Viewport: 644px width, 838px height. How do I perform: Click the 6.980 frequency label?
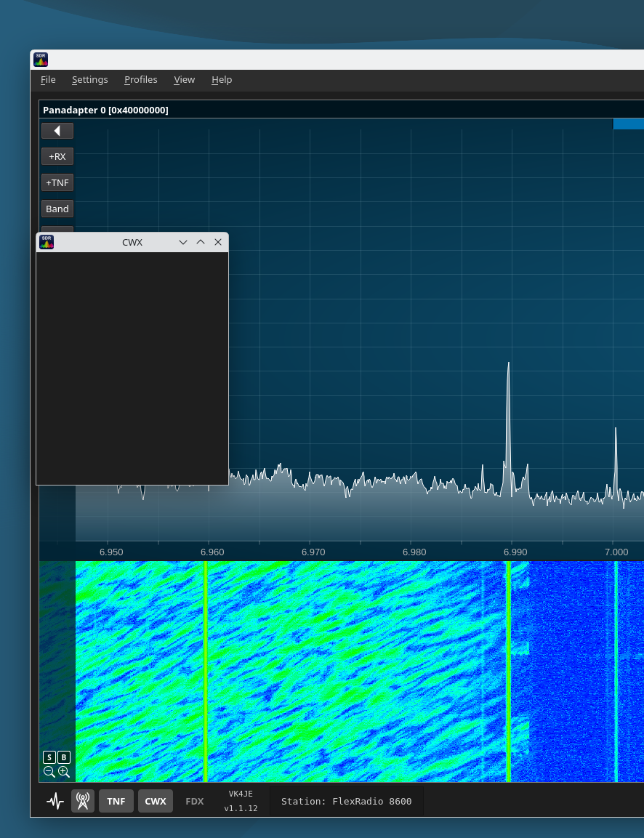tap(414, 552)
